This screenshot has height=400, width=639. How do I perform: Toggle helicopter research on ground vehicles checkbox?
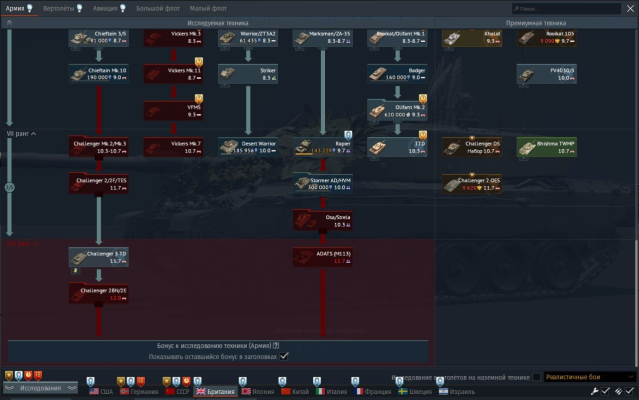coord(537,377)
